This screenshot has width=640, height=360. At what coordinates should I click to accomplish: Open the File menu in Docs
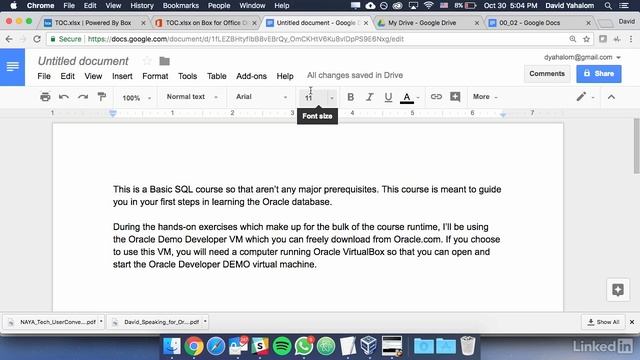44,76
